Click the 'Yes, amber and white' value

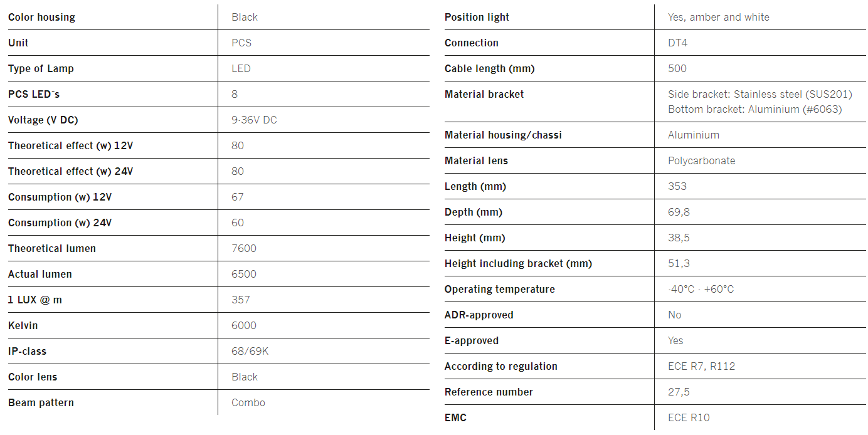[x=719, y=18]
